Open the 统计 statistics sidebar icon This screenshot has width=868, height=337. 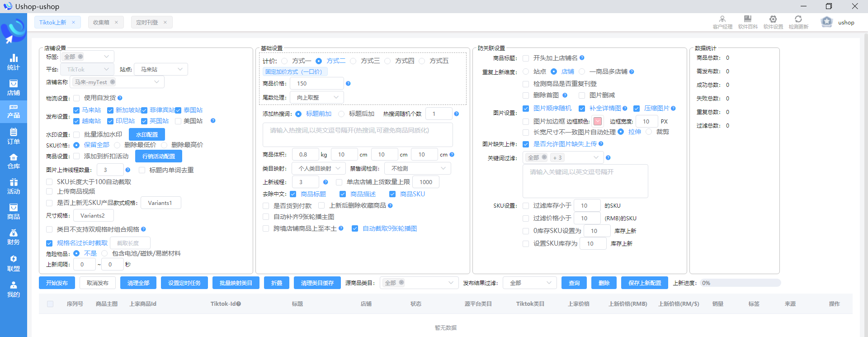point(14,62)
